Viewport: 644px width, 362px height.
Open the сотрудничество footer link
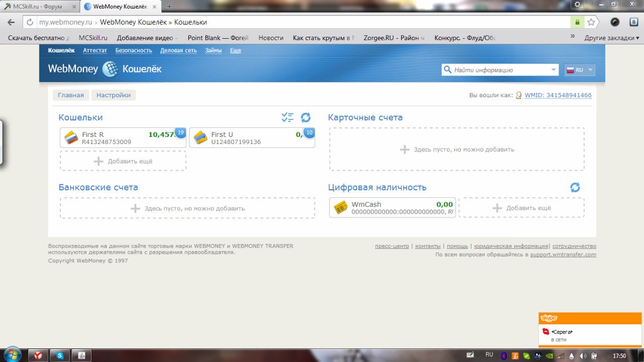click(574, 246)
